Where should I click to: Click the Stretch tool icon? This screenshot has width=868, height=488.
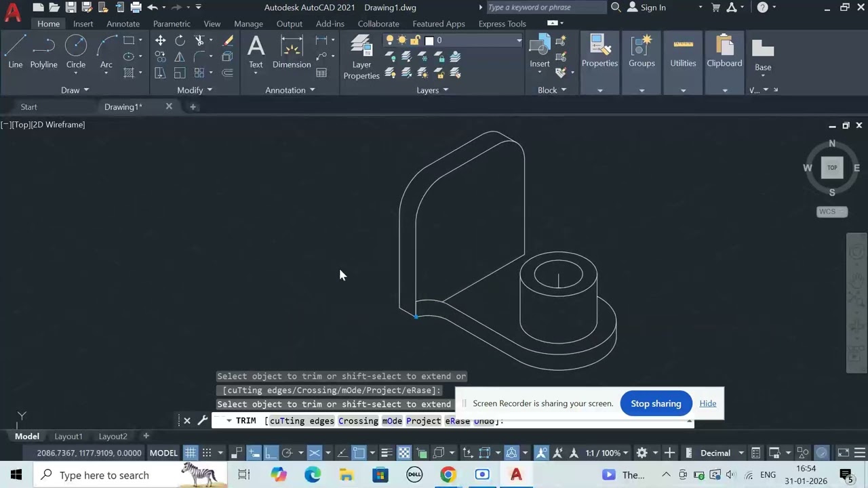coord(160,73)
